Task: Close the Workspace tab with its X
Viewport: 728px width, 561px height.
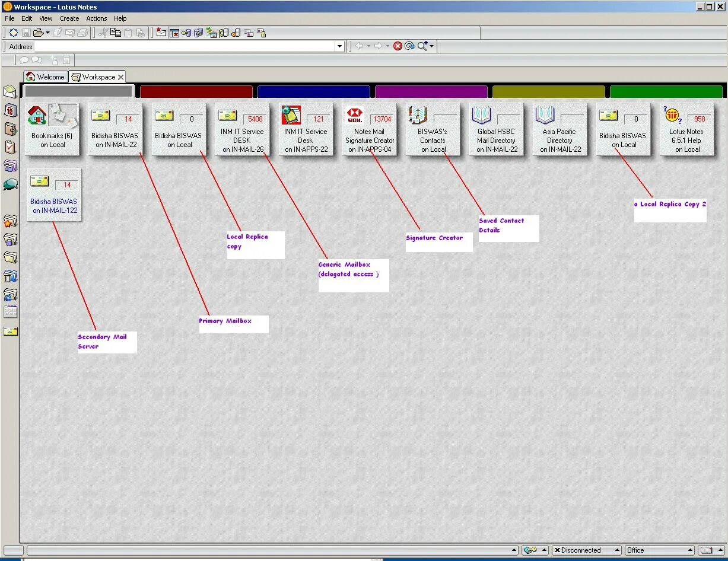Action: [x=120, y=77]
